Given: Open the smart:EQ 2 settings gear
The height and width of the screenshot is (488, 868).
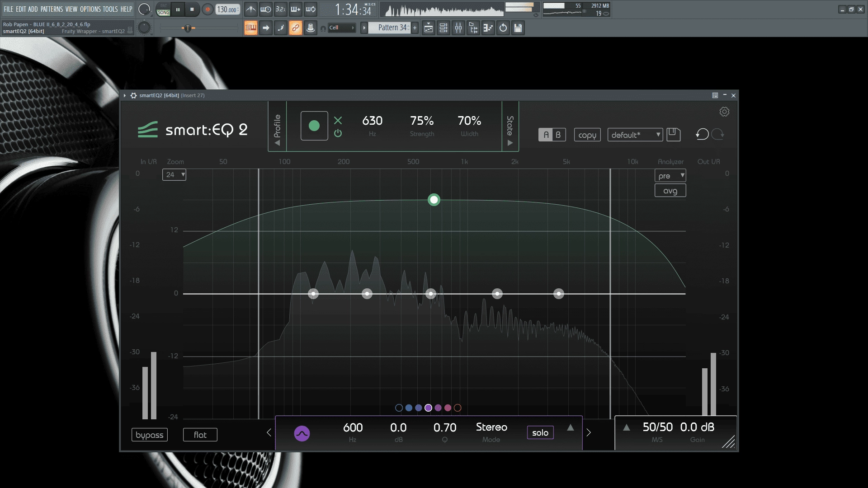Looking at the screenshot, I should 724,112.
